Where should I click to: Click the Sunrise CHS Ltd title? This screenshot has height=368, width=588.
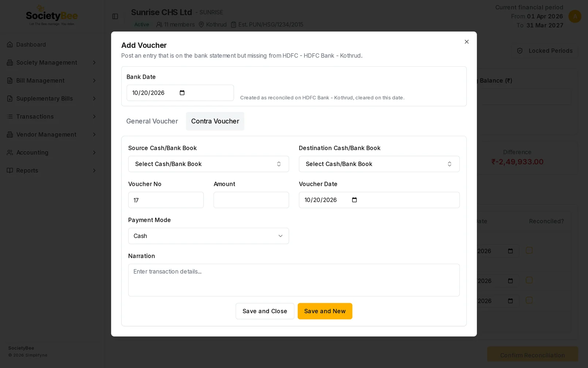click(x=161, y=12)
